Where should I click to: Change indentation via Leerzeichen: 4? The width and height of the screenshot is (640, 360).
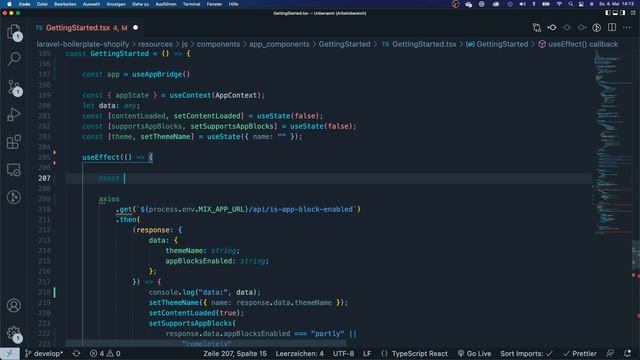point(300,353)
